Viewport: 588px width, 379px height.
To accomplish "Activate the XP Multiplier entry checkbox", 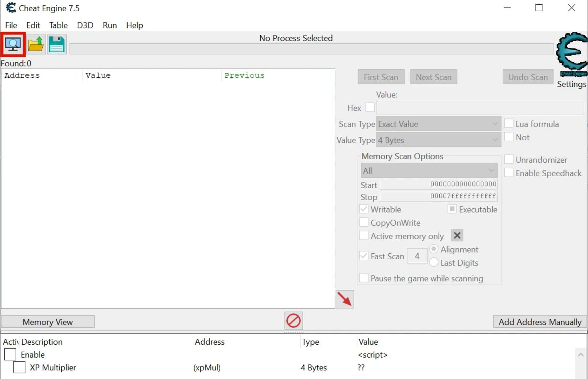I will (x=19, y=367).
